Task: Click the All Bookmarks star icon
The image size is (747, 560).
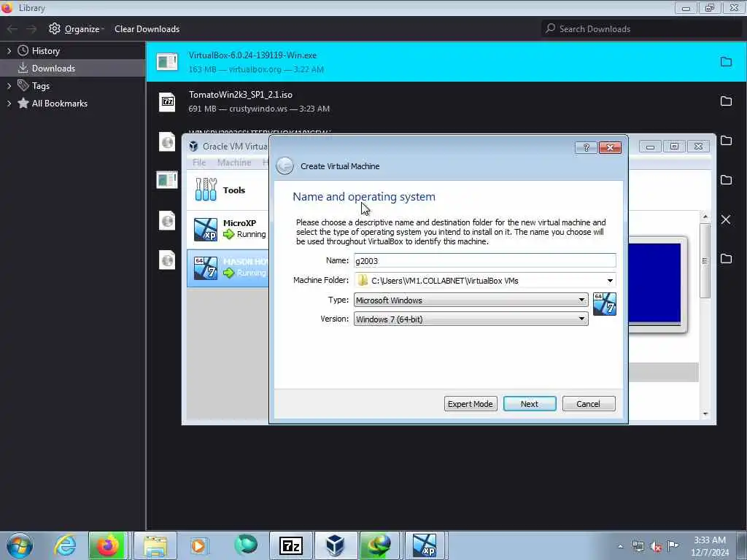Action: pos(23,104)
